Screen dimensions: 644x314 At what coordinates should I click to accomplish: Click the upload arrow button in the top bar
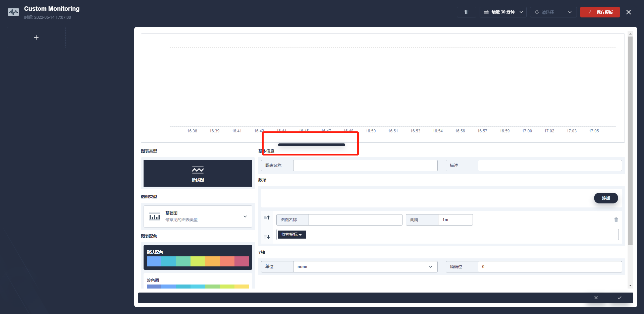click(x=466, y=12)
